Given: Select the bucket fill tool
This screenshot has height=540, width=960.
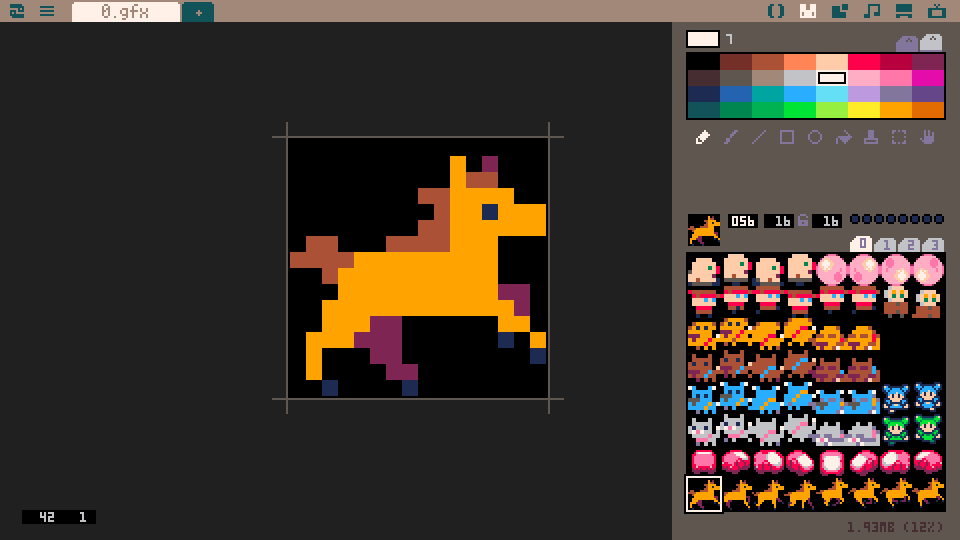Looking at the screenshot, I should tap(843, 137).
